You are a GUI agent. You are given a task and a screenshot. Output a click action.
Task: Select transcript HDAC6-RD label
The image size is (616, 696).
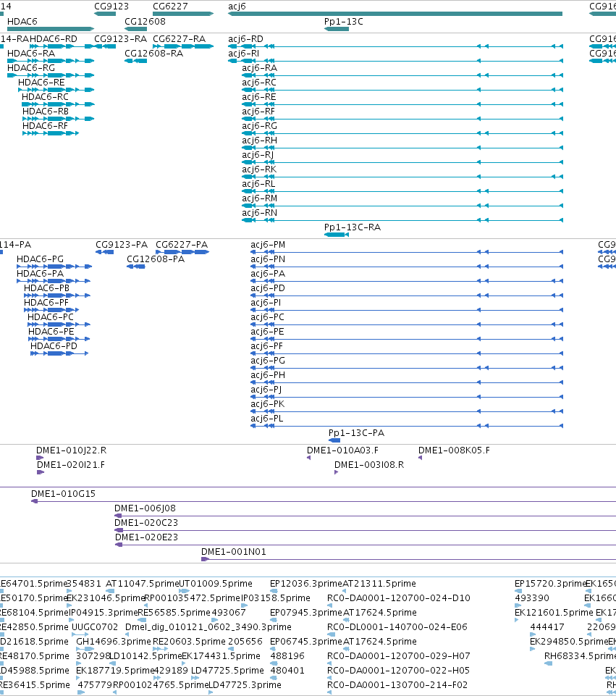54,38
